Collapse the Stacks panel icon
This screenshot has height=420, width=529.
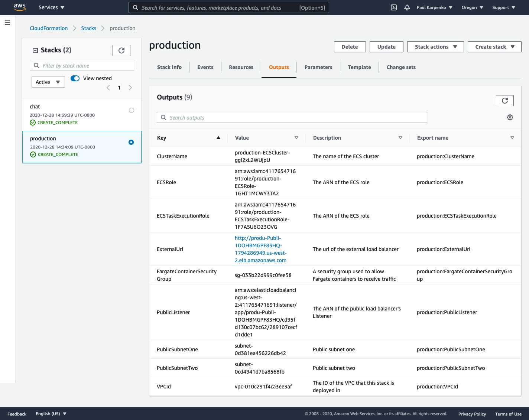35,51
